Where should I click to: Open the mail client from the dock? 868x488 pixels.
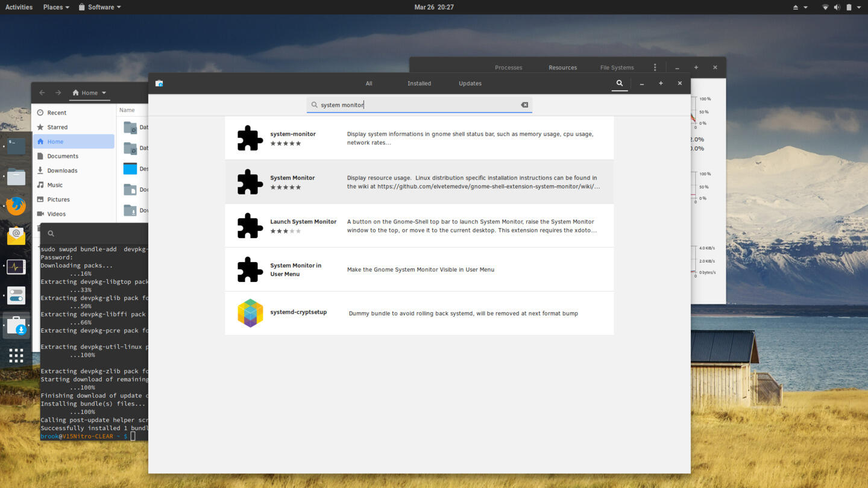pos(16,236)
